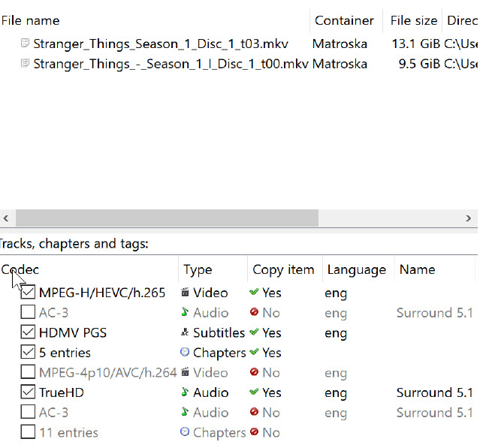This screenshot has height=448, width=492.
Task: Uncheck the TrueHD audio track
Action: pyautogui.click(x=28, y=392)
